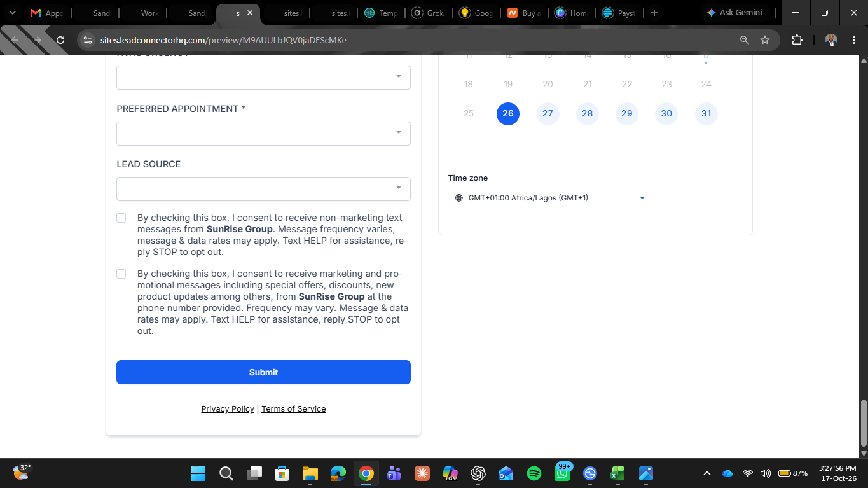Open Excel from the taskbar
The height and width of the screenshot is (488, 868).
pos(617,473)
